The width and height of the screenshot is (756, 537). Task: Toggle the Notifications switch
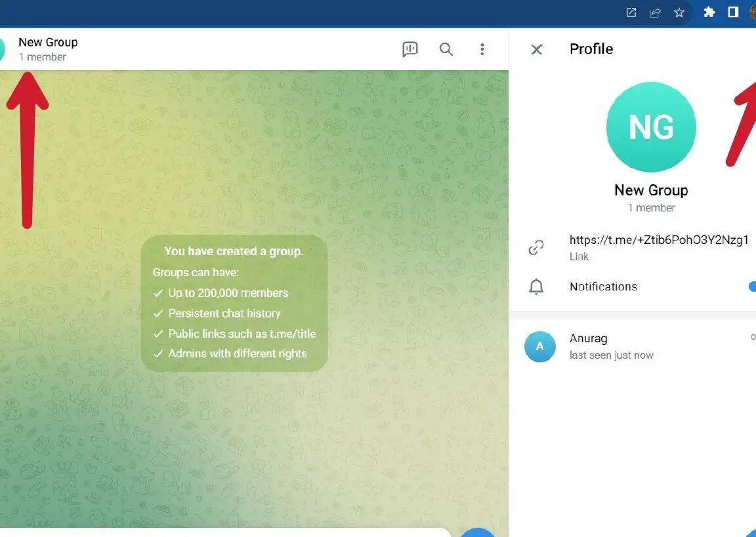tap(752, 287)
